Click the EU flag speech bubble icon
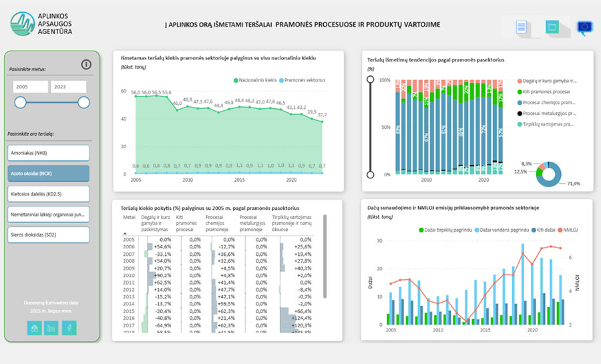The width and height of the screenshot is (601, 364). (x=584, y=27)
